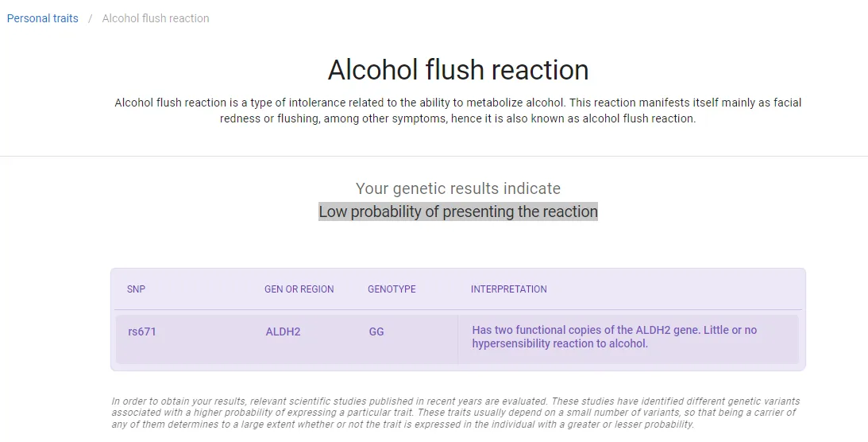The image size is (868, 442).
Task: Click the highlighted 'Low probability of presenting' result
Action: (458, 211)
